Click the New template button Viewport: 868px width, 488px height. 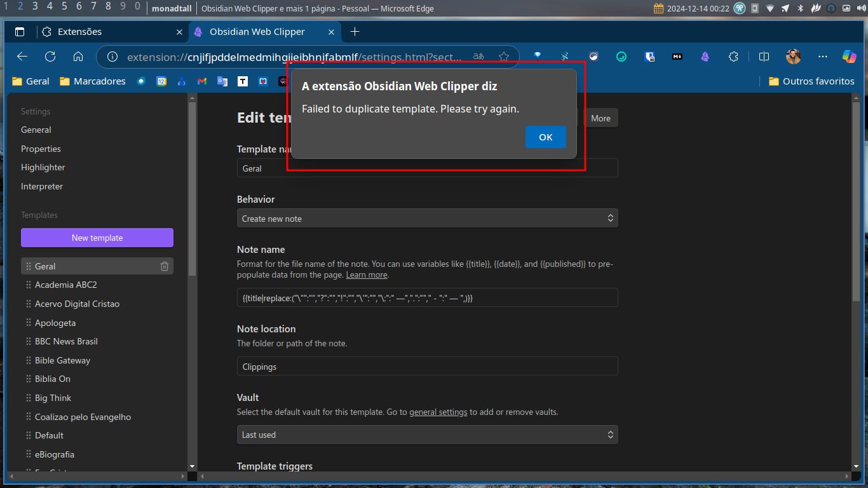(x=97, y=238)
